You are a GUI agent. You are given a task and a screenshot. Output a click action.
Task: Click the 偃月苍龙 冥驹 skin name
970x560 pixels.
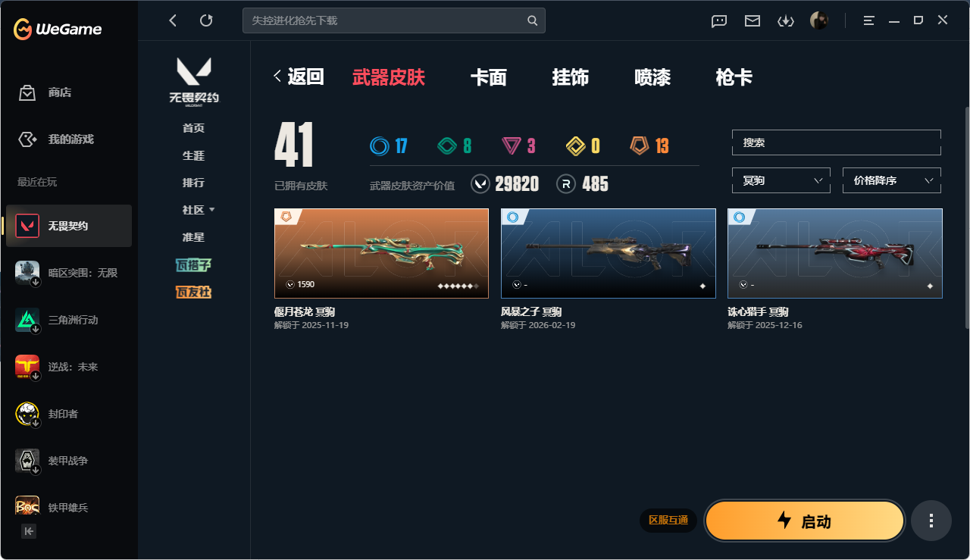pyautogui.click(x=305, y=311)
